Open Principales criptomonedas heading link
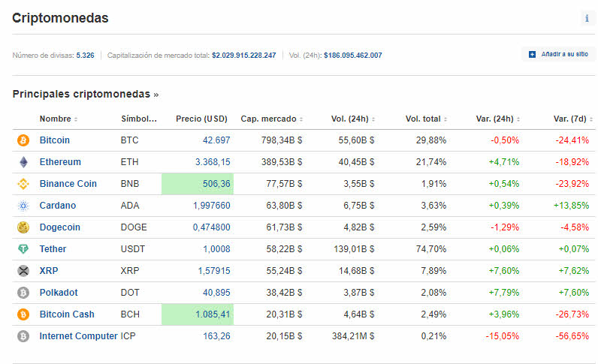 tap(85, 95)
